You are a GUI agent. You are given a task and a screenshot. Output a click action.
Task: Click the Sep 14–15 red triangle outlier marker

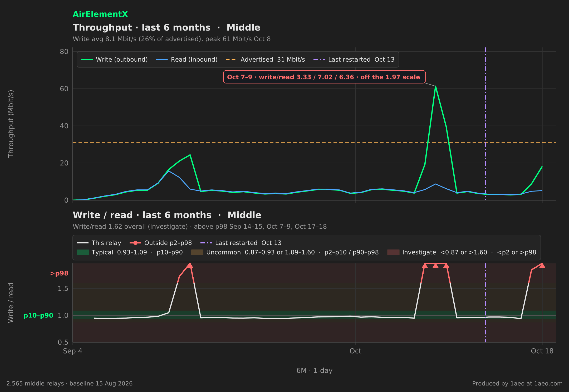coord(190,265)
